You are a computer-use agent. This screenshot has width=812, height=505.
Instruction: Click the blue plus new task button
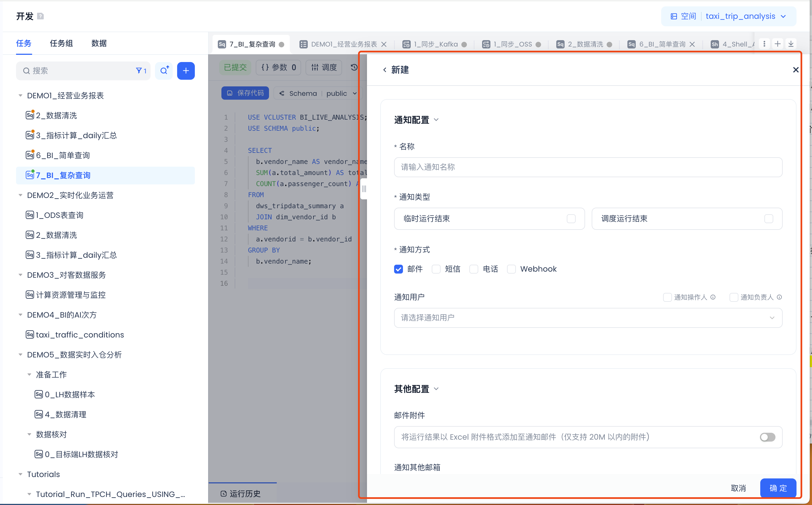[x=186, y=71]
